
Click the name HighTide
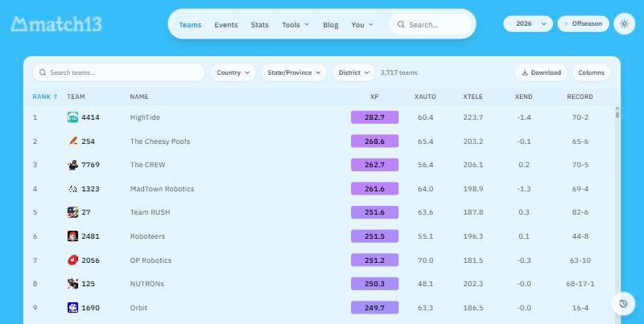[x=145, y=117]
